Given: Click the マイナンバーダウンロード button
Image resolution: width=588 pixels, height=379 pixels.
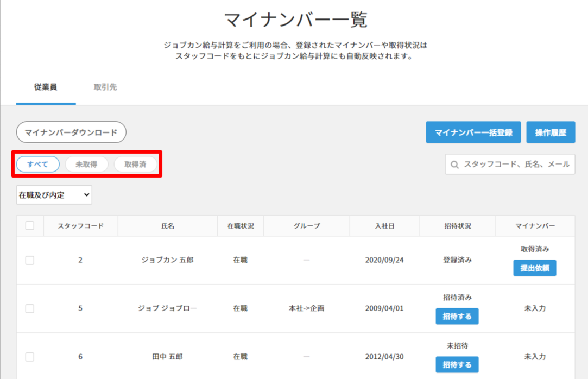Looking at the screenshot, I should pyautogui.click(x=71, y=132).
